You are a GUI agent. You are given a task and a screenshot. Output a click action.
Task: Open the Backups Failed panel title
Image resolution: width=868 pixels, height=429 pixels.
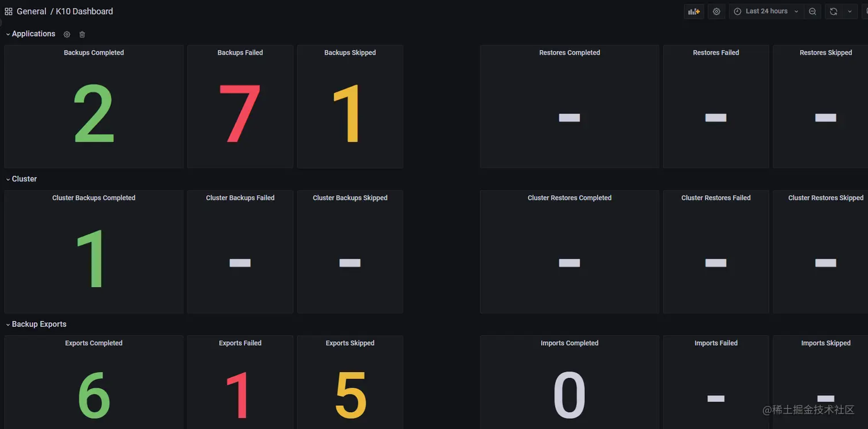[240, 53]
